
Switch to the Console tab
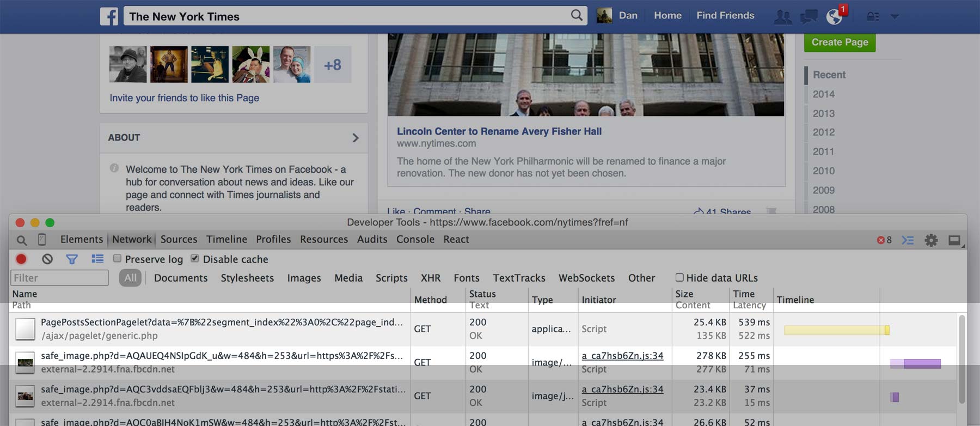[x=415, y=239]
